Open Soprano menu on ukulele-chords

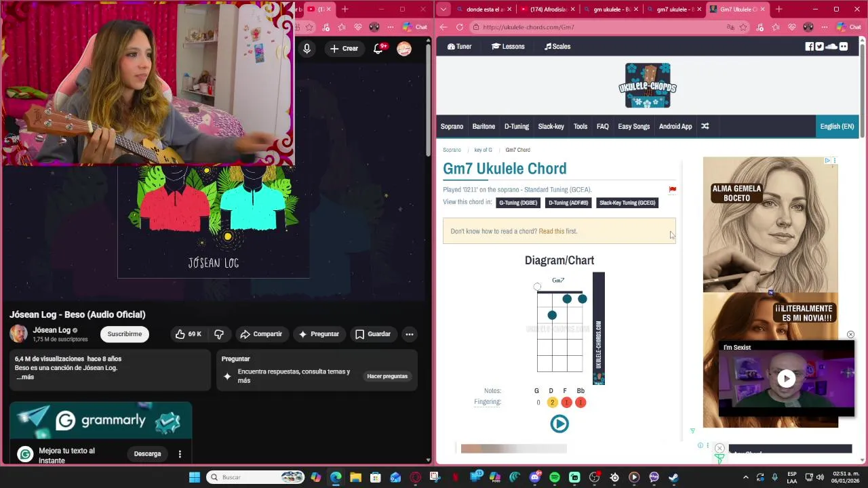[452, 126]
